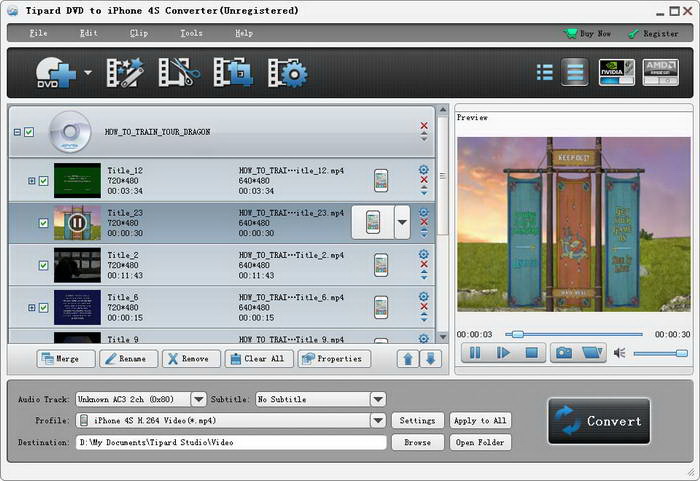The width and height of the screenshot is (700, 481).
Task: Open profile dropdown arrow for Title_23
Action: [402, 222]
